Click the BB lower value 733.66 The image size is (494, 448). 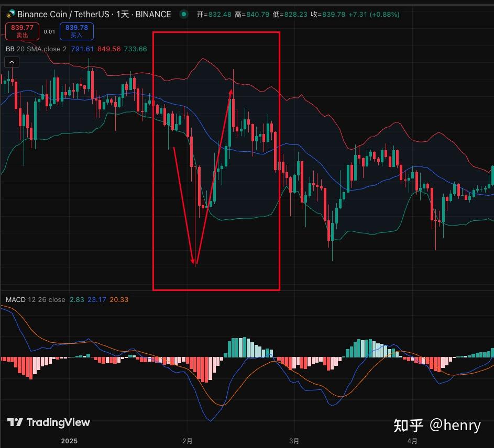(136, 49)
